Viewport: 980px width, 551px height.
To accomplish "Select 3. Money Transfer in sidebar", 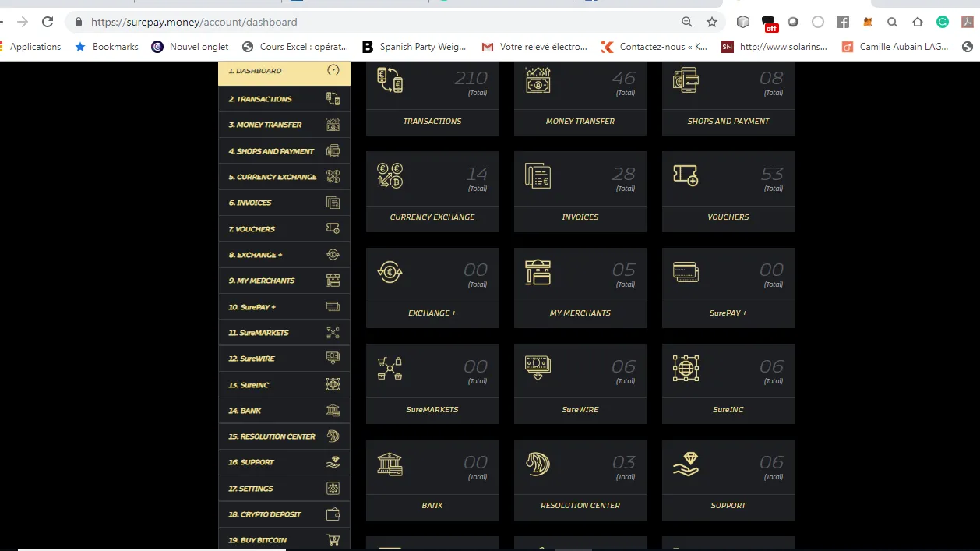I will coord(284,125).
